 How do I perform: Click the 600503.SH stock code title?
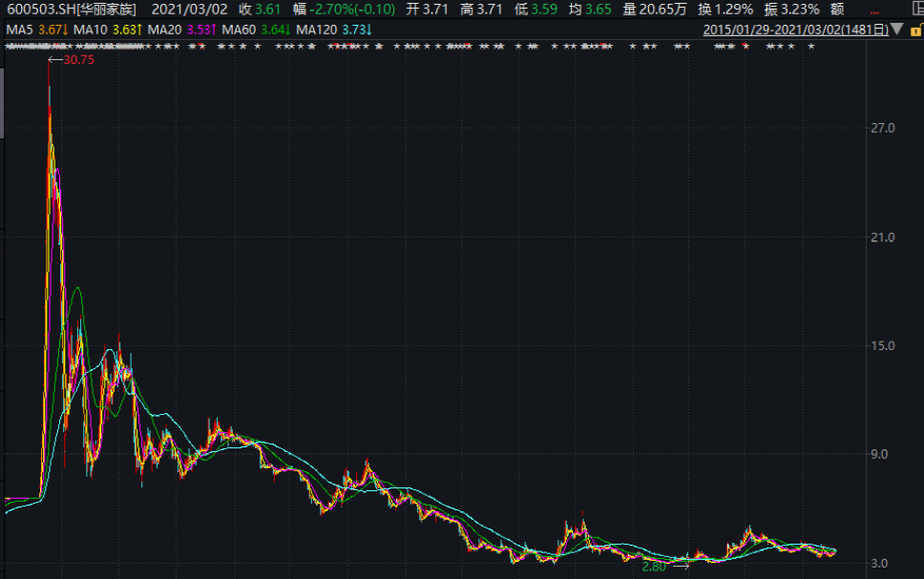[72, 9]
